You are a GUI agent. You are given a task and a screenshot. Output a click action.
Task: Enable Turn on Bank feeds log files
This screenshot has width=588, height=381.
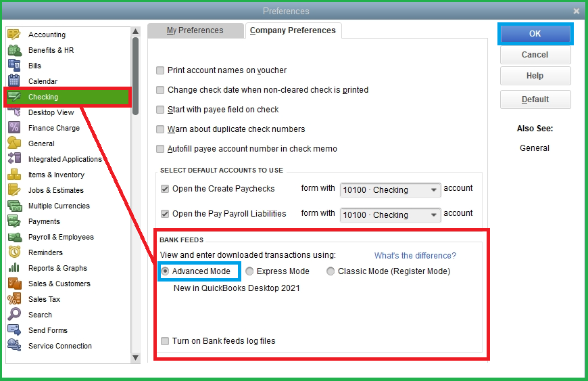click(x=165, y=341)
